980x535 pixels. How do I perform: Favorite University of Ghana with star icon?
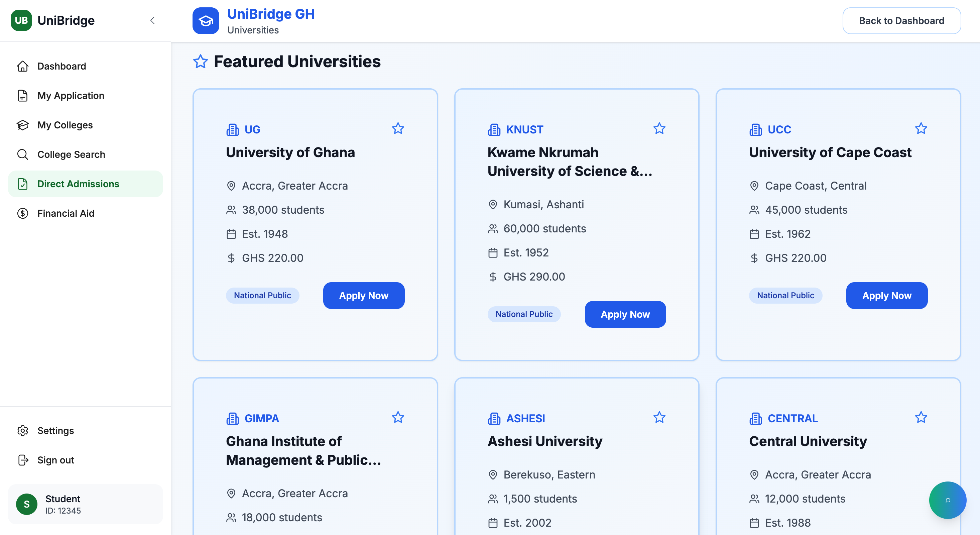[397, 129]
